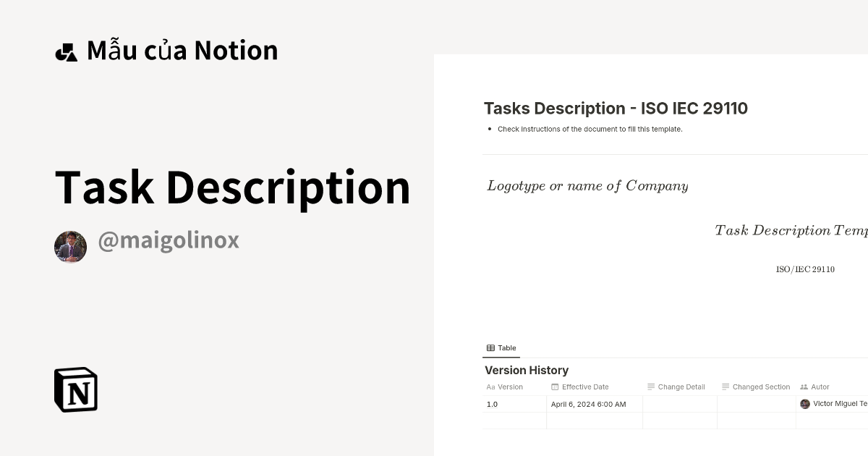Open the Effective Date column header

[x=585, y=387]
